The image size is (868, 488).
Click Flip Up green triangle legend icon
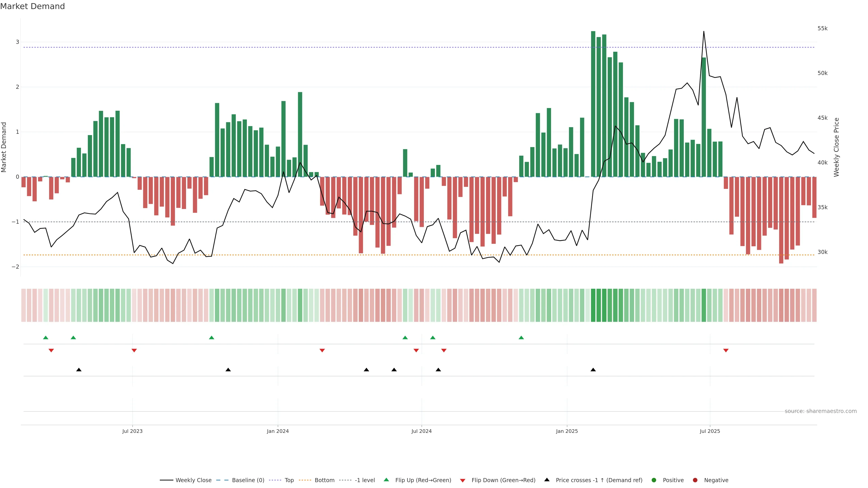tap(387, 480)
